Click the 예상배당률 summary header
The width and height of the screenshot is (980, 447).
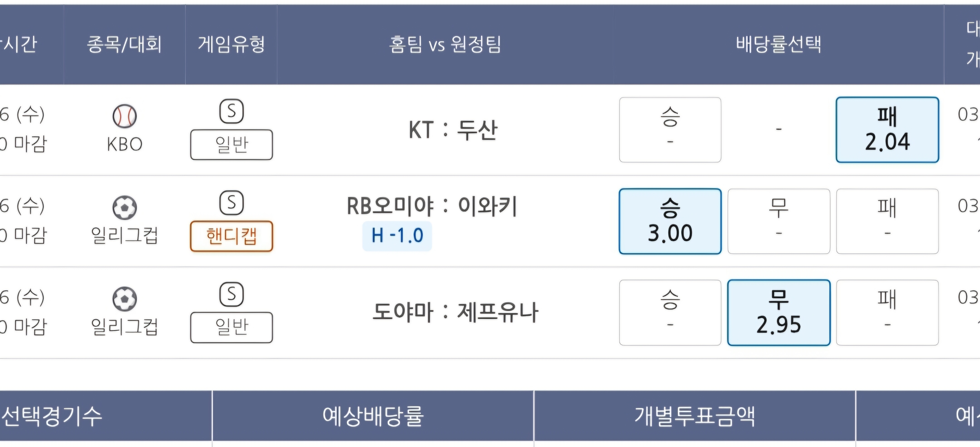373,416
